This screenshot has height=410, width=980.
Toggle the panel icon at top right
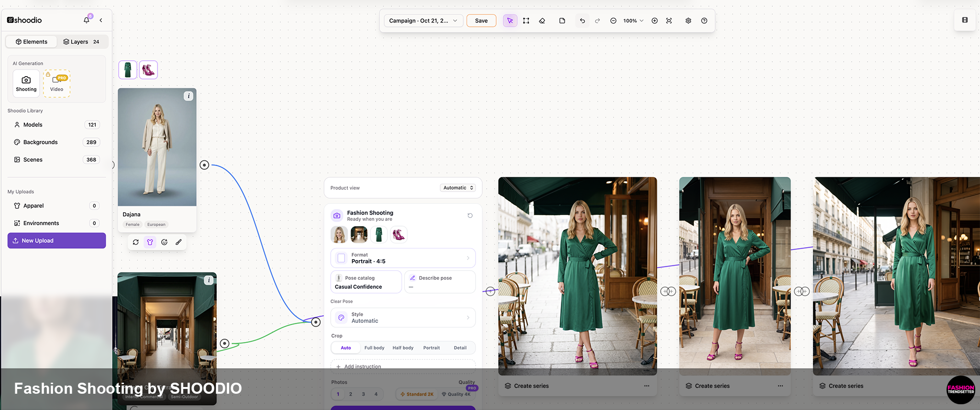(965, 20)
